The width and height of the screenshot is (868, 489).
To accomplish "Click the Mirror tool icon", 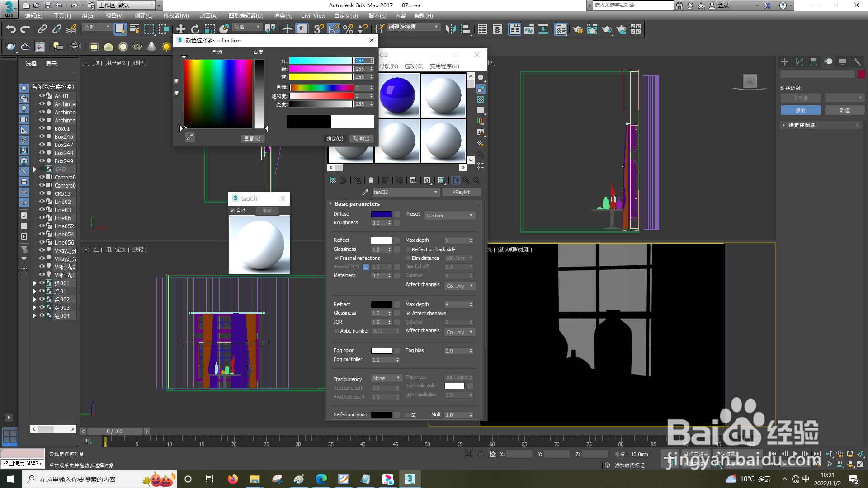I will tap(451, 29).
